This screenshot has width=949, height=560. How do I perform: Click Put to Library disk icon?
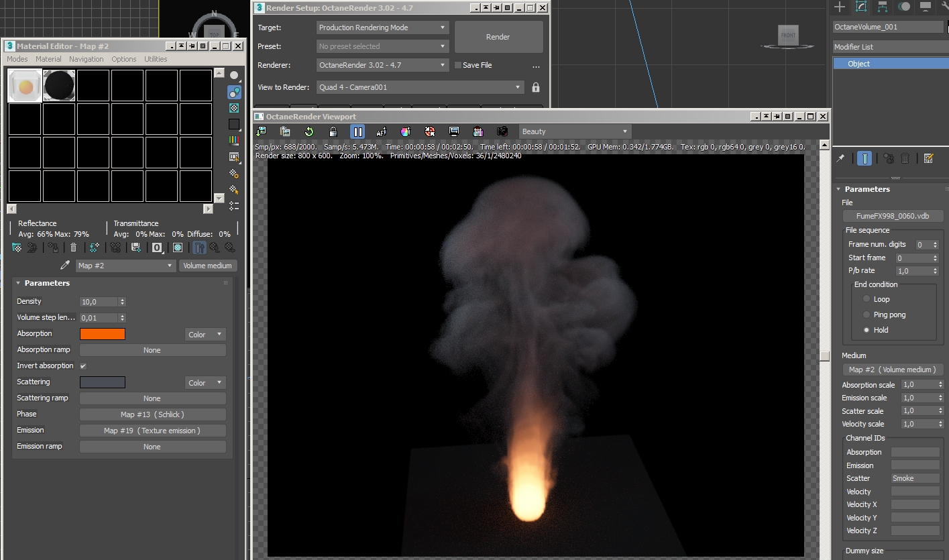[x=136, y=247]
